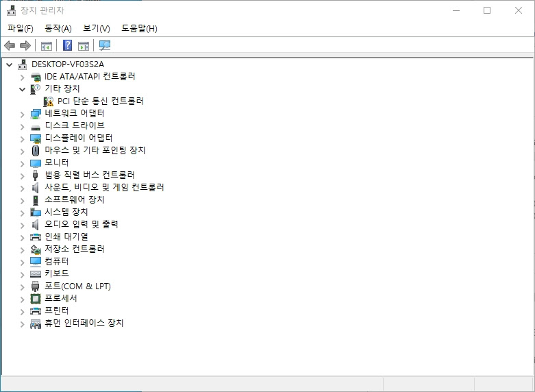The width and height of the screenshot is (535, 392).
Task: Click the 디스플레이 어댑터 icon
Action: [36, 138]
